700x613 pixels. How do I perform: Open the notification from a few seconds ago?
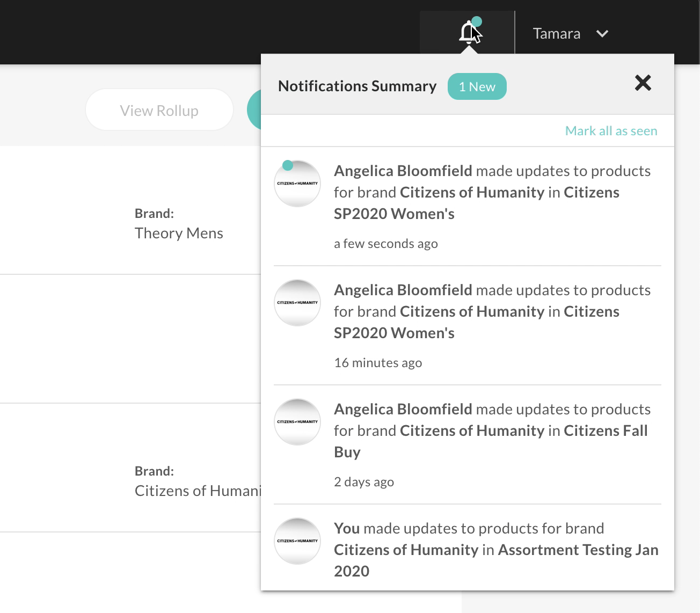pyautogui.click(x=468, y=206)
